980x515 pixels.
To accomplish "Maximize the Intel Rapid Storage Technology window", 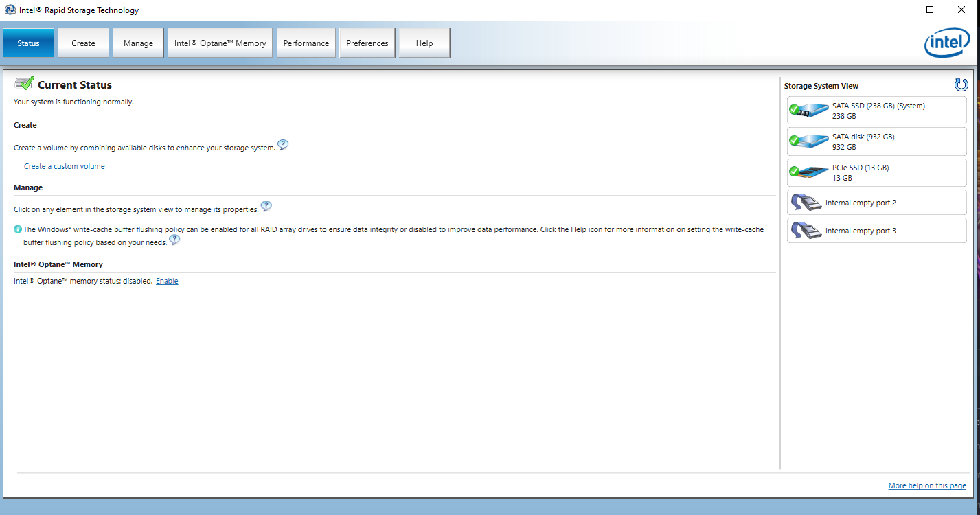I will click(930, 10).
